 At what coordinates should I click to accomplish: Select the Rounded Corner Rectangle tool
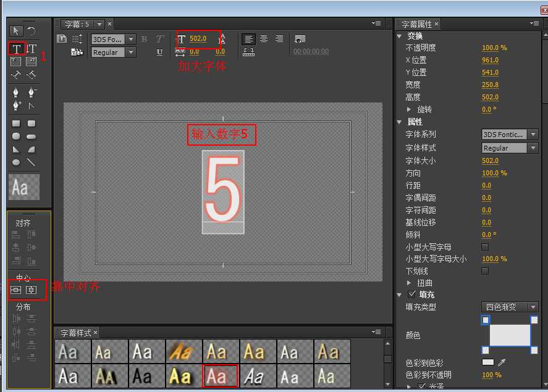coord(32,123)
